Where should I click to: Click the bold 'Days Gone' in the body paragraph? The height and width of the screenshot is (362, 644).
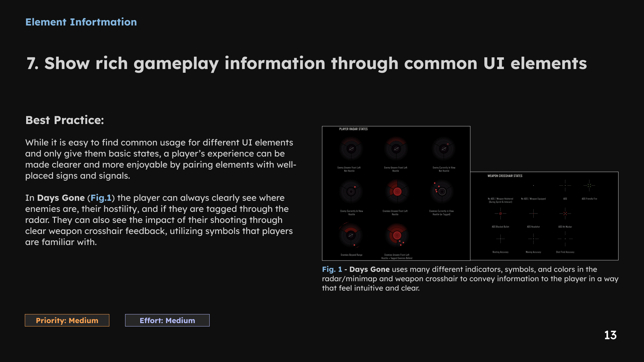[61, 198]
